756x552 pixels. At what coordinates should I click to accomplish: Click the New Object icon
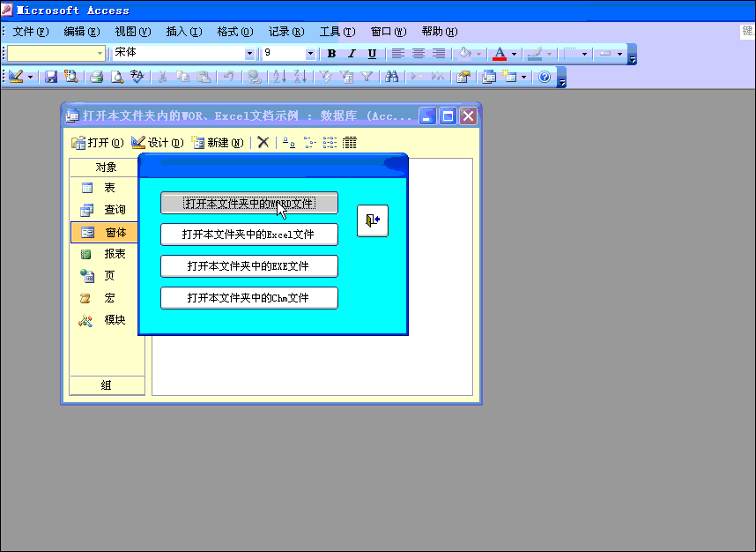tap(509, 77)
